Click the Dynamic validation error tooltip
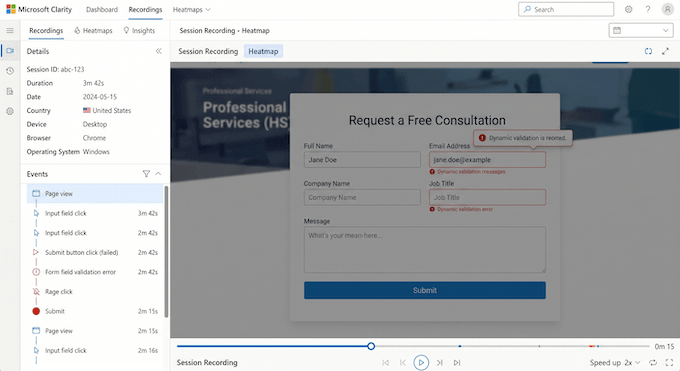680x371 pixels. pyautogui.click(x=523, y=138)
